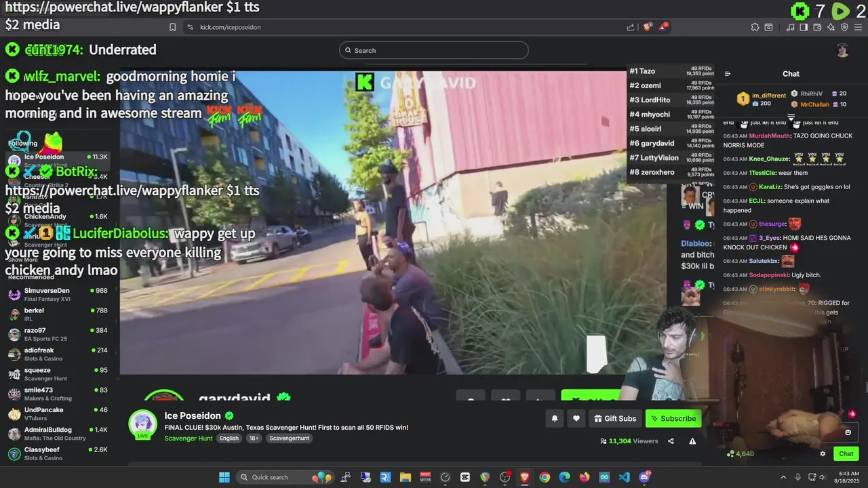
Task: Toggle the browser sidebar panel icon
Action: [x=804, y=27]
